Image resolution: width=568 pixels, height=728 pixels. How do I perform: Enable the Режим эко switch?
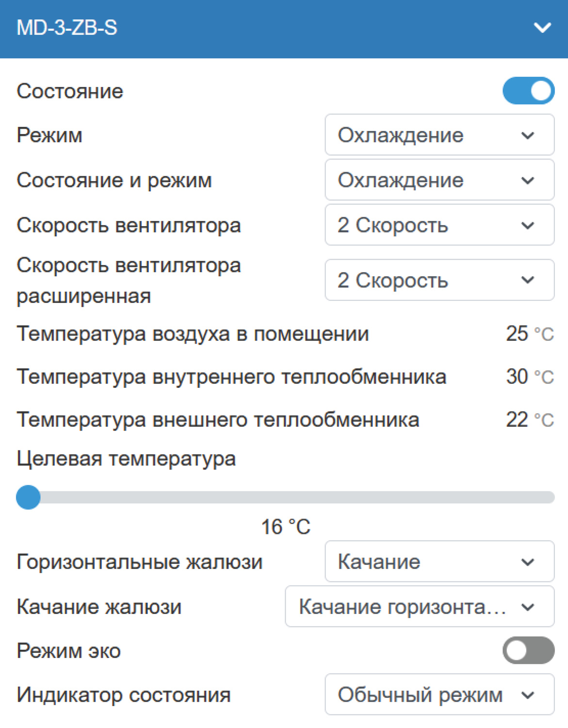(528, 650)
